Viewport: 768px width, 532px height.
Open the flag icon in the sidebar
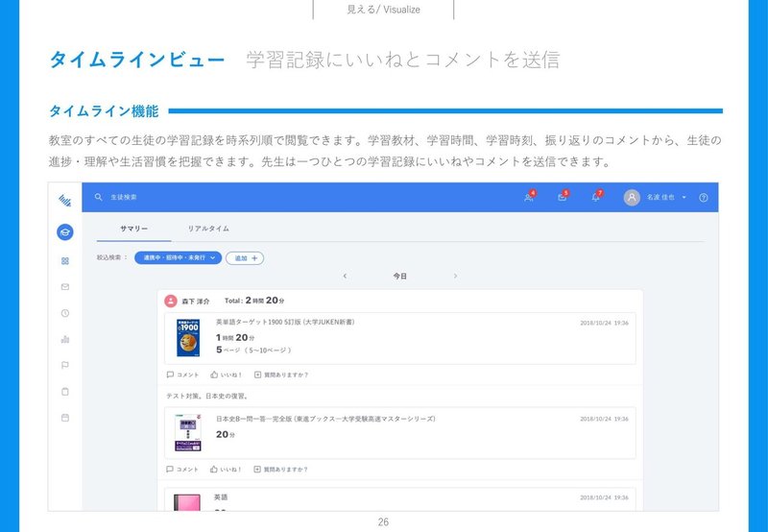(65, 366)
